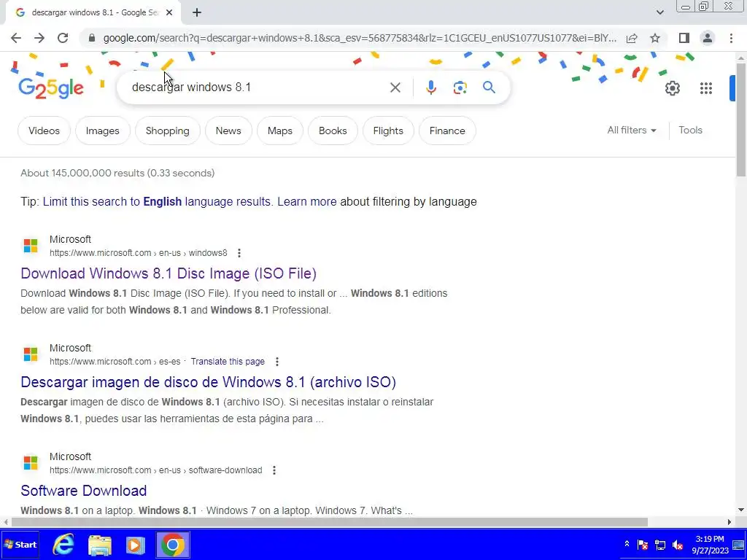Search by image with Google Lens icon
Screen dimensions: 747x560
tap(460, 87)
